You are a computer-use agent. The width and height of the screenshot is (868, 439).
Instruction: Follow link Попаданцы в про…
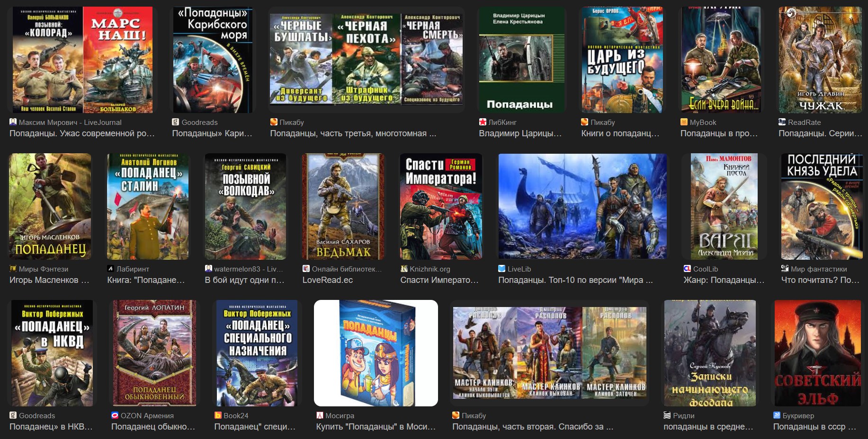click(x=719, y=133)
